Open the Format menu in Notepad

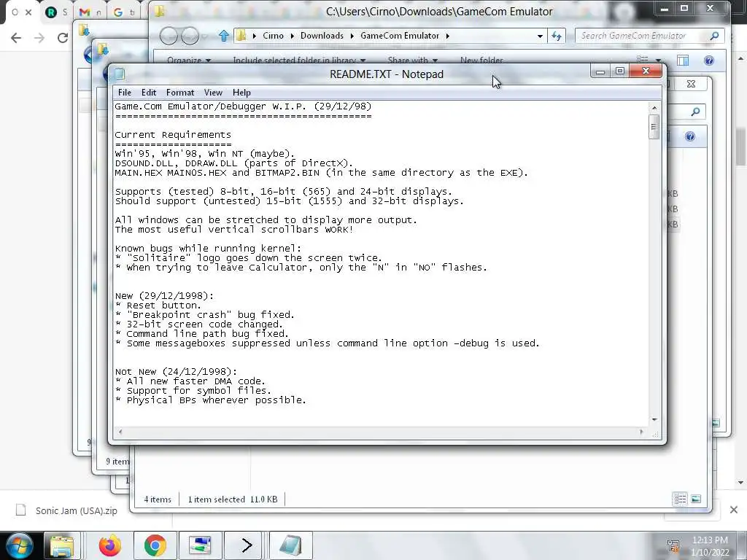[x=180, y=93]
